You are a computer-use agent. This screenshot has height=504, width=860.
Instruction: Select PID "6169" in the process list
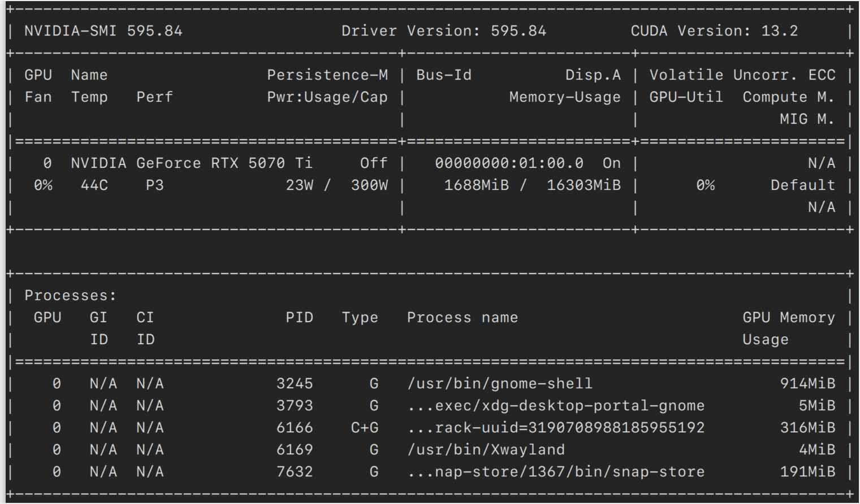coord(295,450)
